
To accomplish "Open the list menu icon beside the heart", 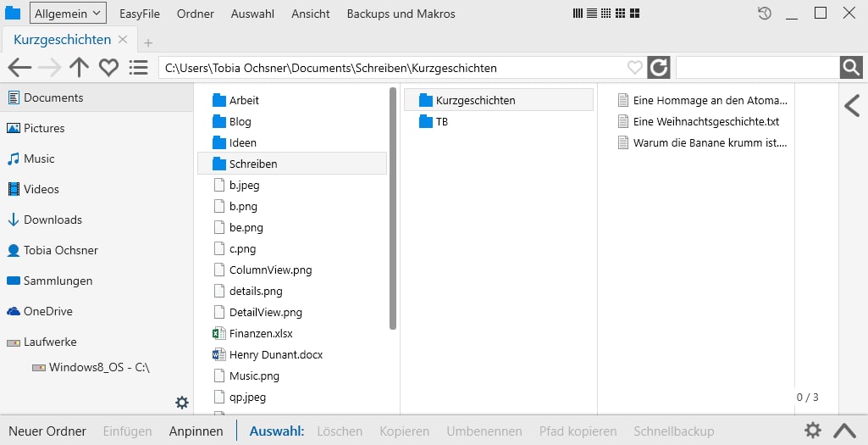I will [x=138, y=68].
